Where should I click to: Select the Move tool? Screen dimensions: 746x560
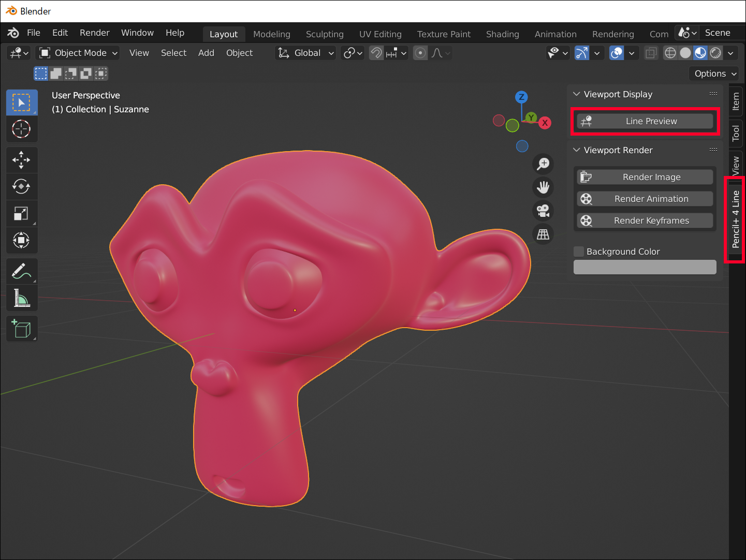pyautogui.click(x=21, y=159)
